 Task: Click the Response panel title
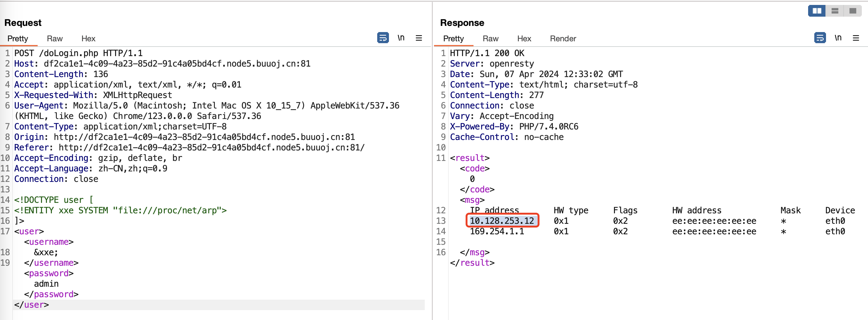pos(462,23)
